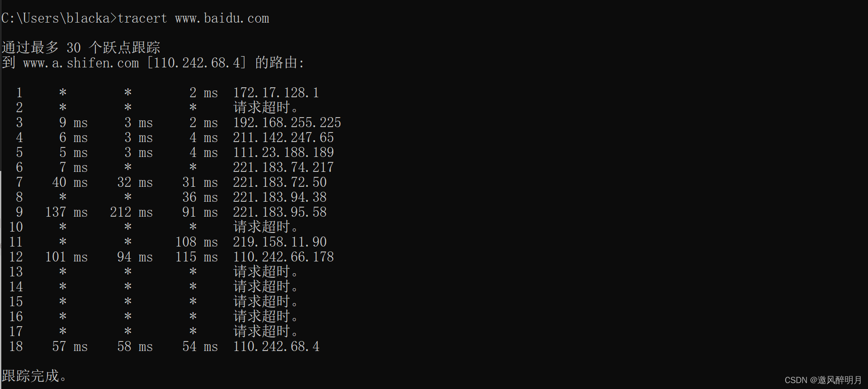Click the IP address 221.183.94.38
This screenshot has width=868, height=389.
click(x=279, y=197)
